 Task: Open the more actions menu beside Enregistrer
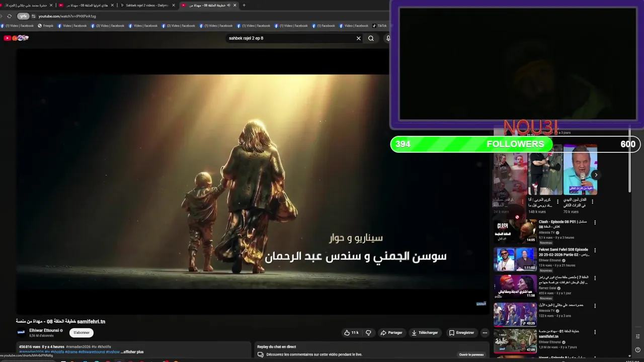click(x=485, y=333)
